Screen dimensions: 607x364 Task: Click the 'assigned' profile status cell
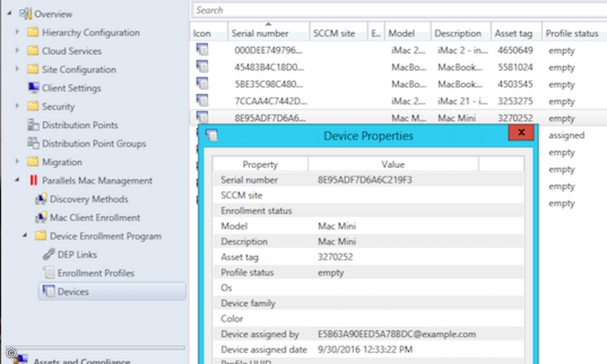pyautogui.click(x=566, y=135)
